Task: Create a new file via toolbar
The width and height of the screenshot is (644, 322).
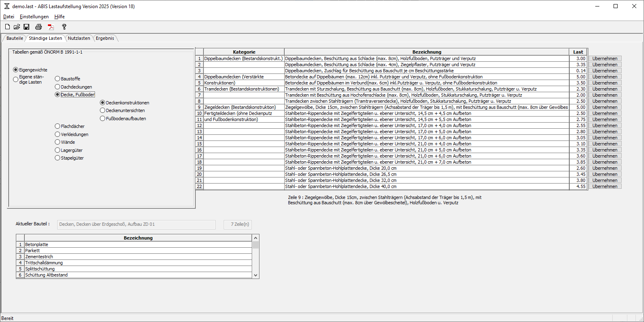Action: click(x=7, y=27)
